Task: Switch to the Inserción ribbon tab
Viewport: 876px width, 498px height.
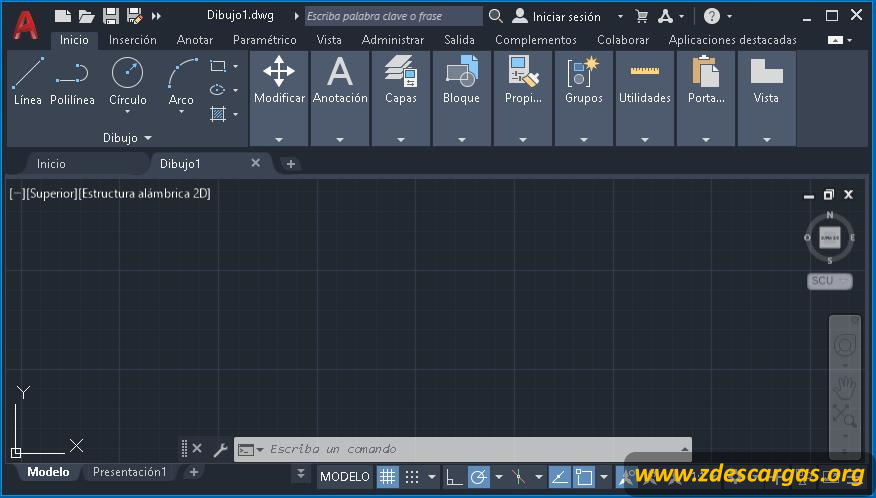Action: click(x=132, y=40)
